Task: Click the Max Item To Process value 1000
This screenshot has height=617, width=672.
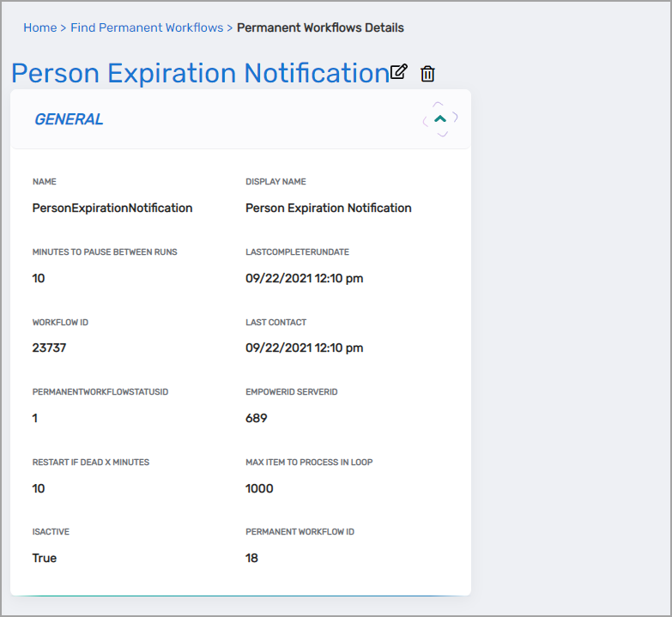Action: [259, 488]
